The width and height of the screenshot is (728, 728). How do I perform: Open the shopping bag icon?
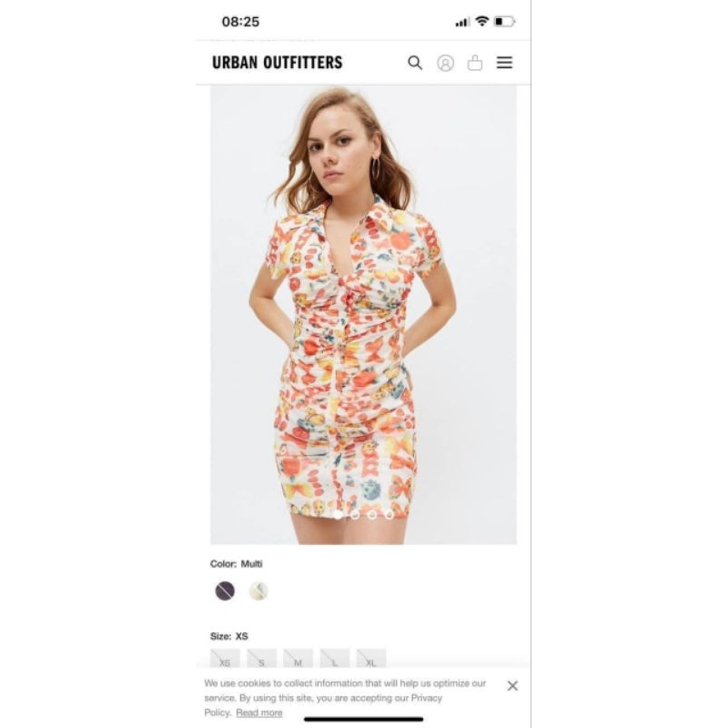(474, 62)
